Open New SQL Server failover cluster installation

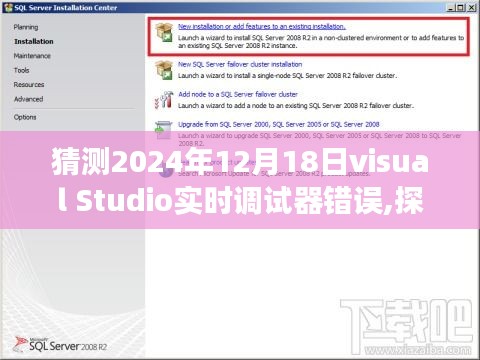[x=240, y=64]
